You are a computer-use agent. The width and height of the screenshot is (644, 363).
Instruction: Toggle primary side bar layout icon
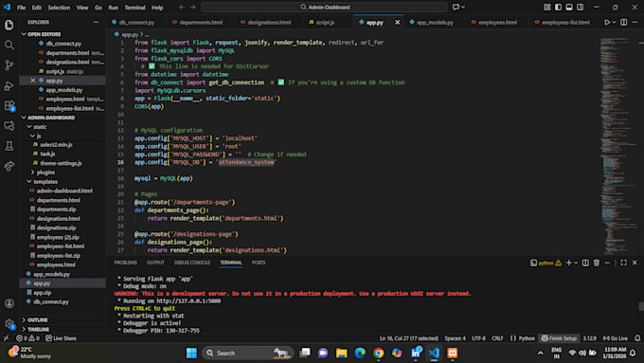click(558, 7)
